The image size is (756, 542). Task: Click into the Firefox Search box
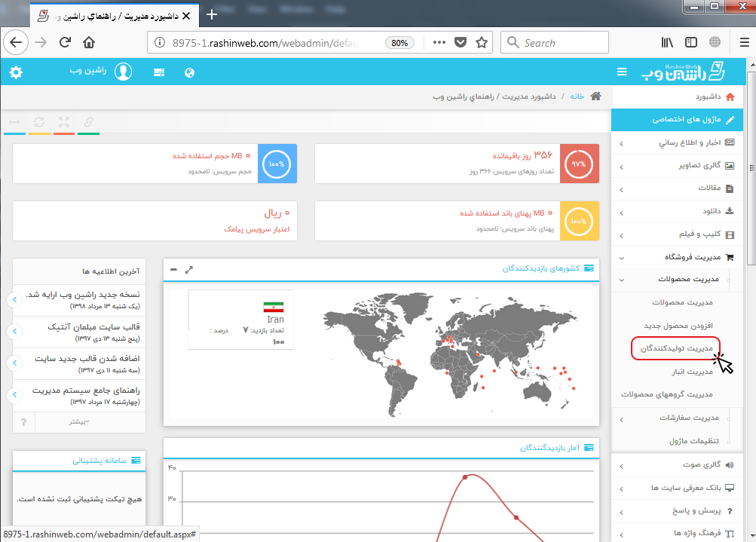555,42
